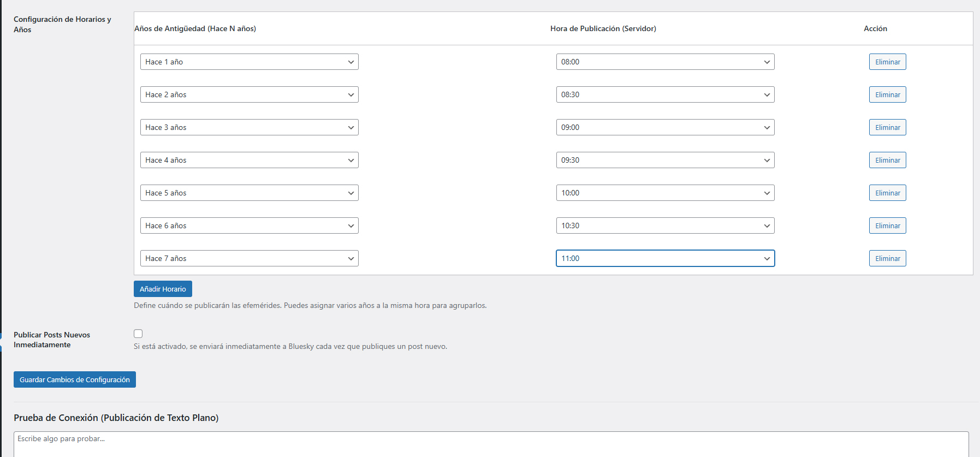Change the 08:30 publication time dropdown

(x=665, y=94)
